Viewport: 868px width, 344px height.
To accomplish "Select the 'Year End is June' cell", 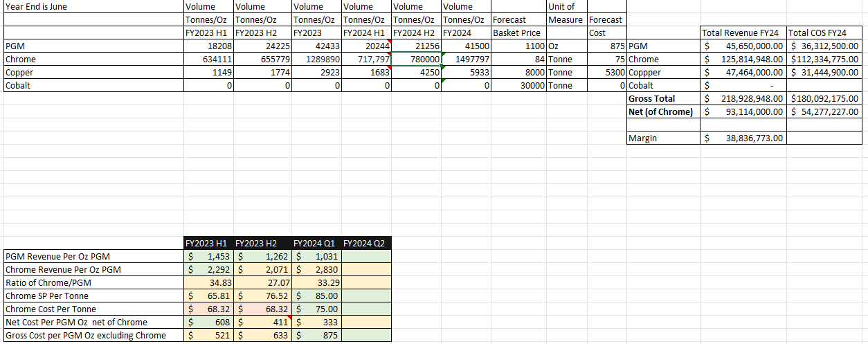I will [x=93, y=7].
